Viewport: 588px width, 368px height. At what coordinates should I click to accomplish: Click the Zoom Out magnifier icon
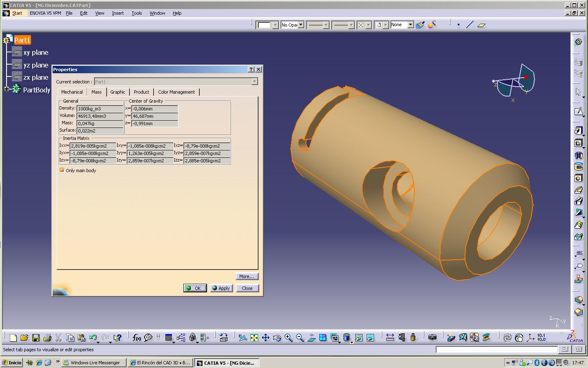[x=300, y=338]
